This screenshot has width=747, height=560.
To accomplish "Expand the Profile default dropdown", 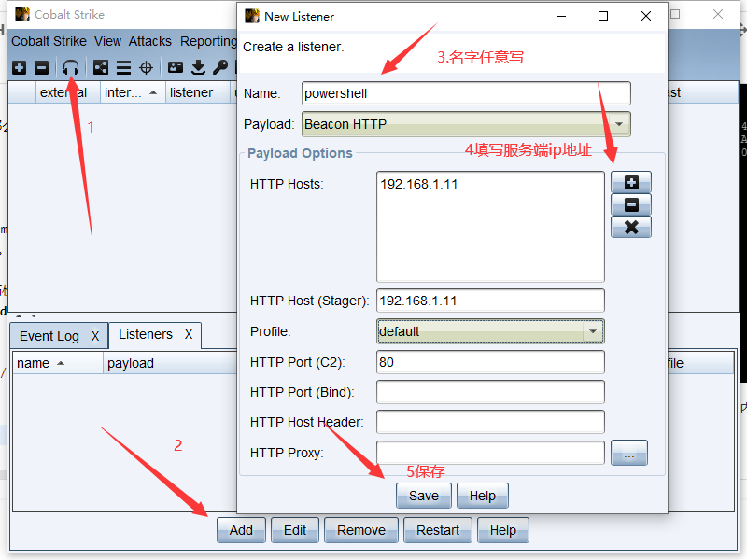I will [593, 331].
